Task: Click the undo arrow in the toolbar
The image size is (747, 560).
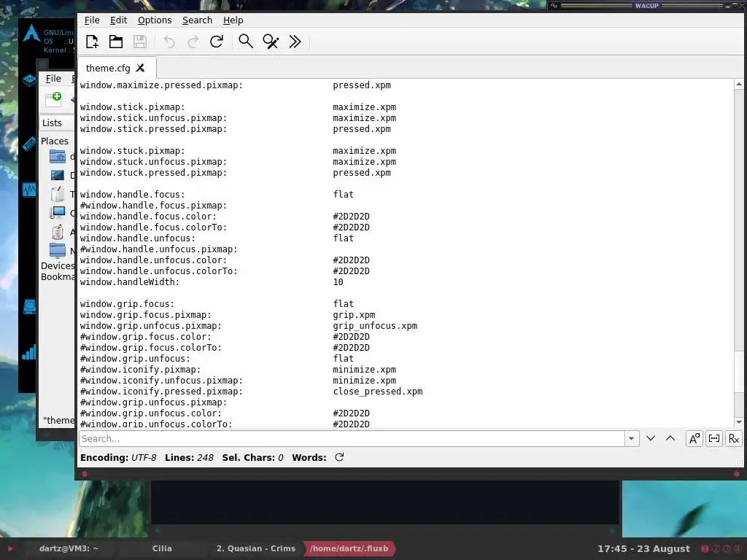Action: pos(169,42)
